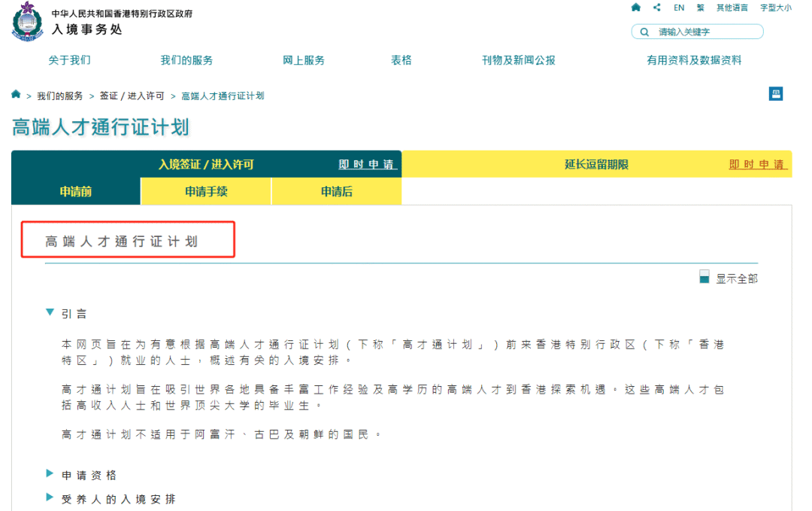Click the search magnifier icon
This screenshot has width=812, height=511.
click(x=644, y=31)
